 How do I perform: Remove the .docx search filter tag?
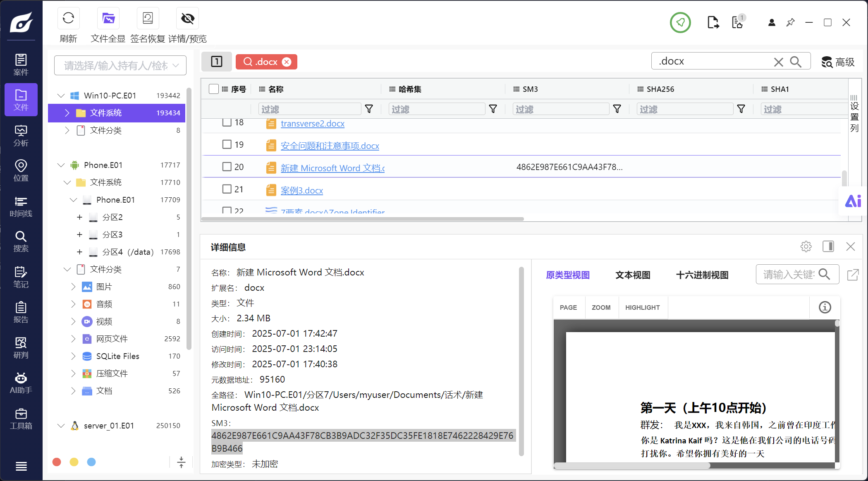(x=287, y=62)
